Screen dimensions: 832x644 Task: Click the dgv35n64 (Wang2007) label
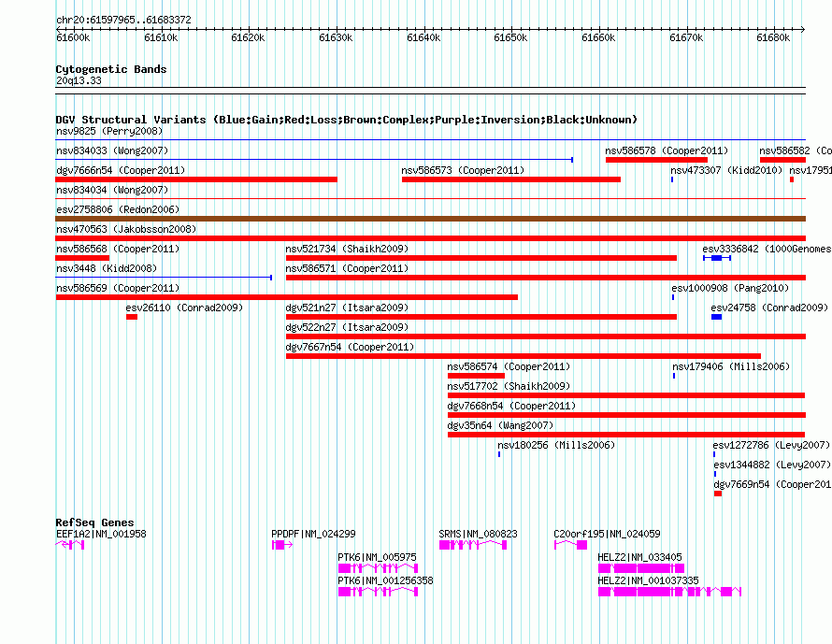[500, 425]
